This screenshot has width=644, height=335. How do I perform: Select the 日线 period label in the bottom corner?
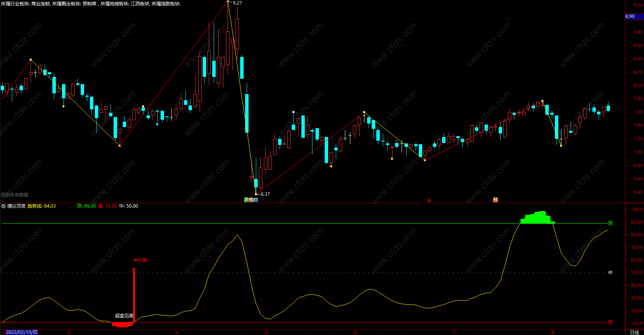634,332
